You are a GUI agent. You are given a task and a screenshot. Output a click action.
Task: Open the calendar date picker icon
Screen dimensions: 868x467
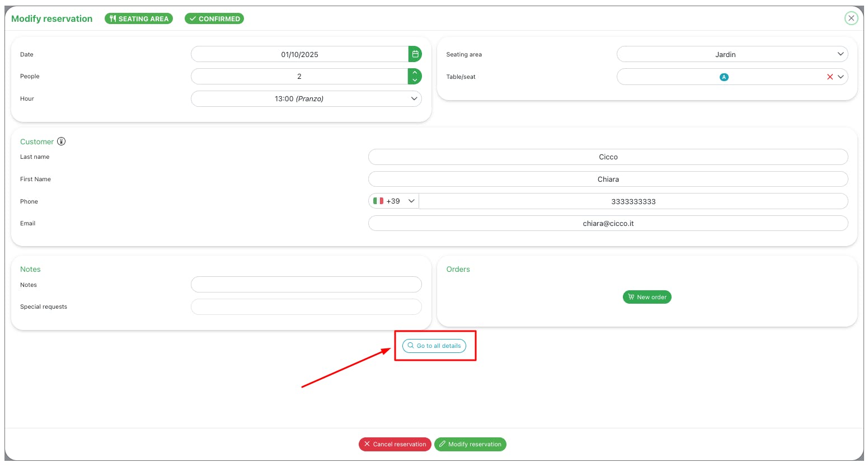[x=415, y=54]
